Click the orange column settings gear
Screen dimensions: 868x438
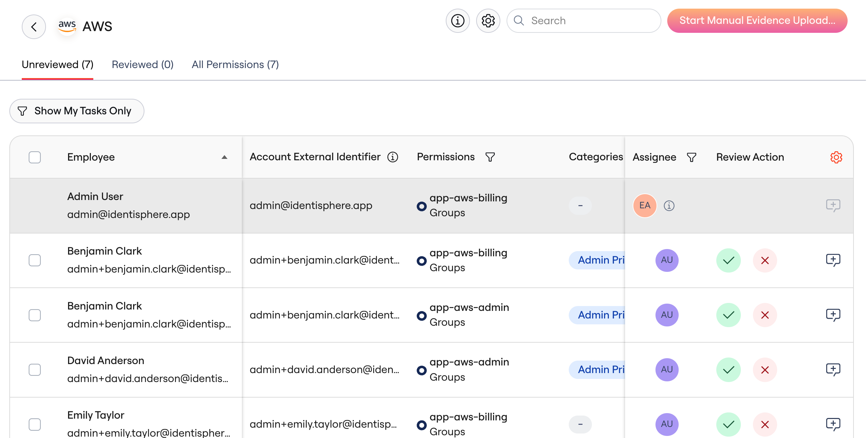[x=836, y=157]
